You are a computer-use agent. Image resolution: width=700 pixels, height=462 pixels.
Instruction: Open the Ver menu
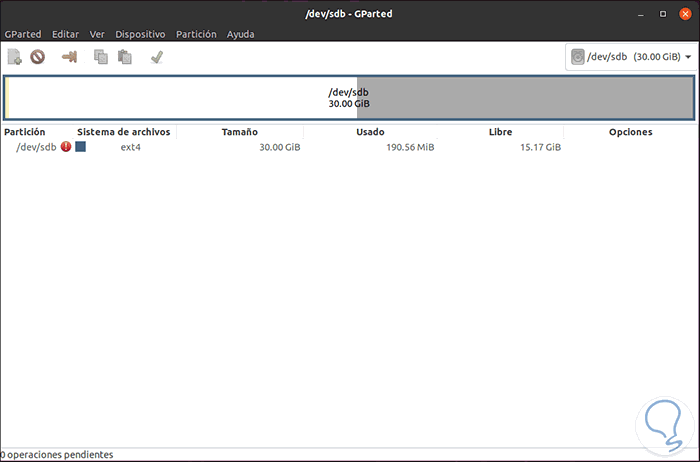(x=97, y=34)
